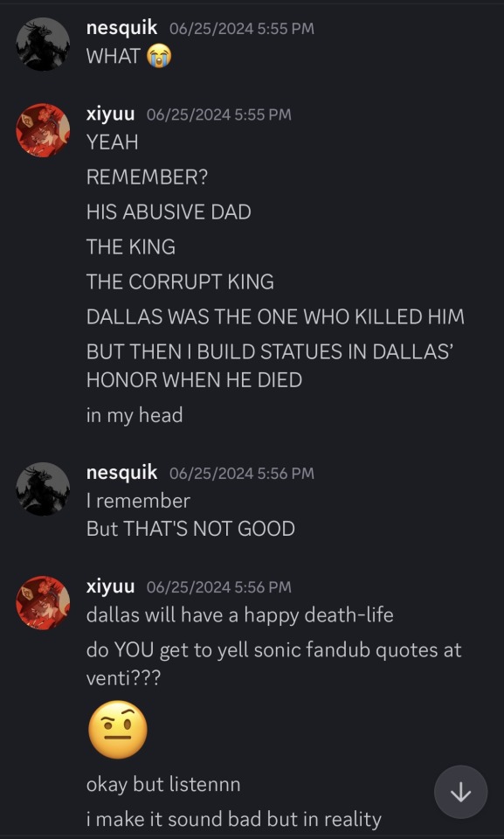Click the nesquik username at 5:56 PM

[x=122, y=473]
